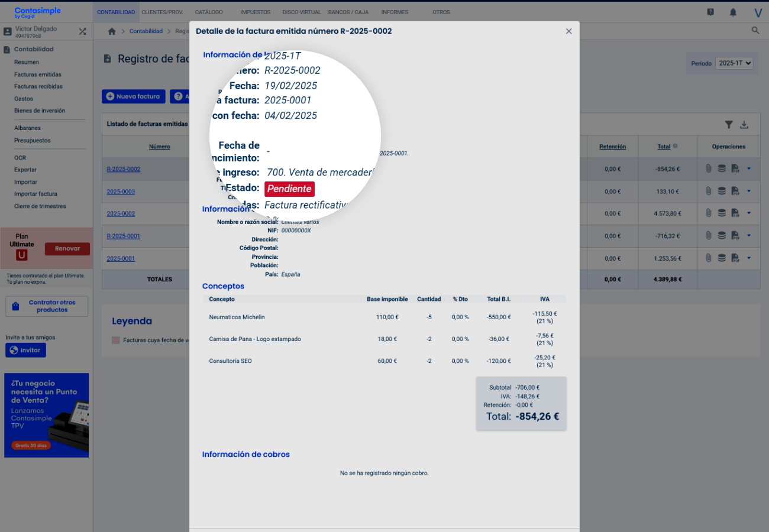
Task: Open payments coins icon for -854,26 € row
Action: (722, 169)
